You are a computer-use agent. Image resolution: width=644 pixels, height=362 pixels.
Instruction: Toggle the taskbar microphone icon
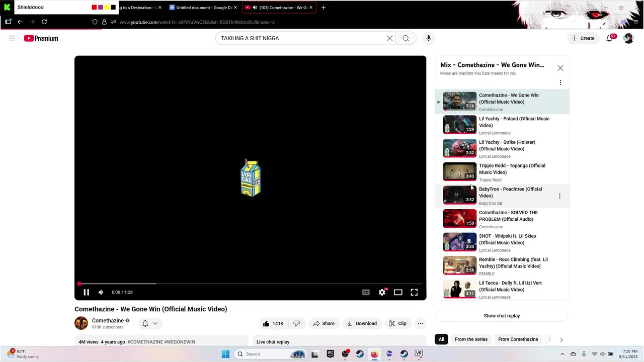pos(584,354)
